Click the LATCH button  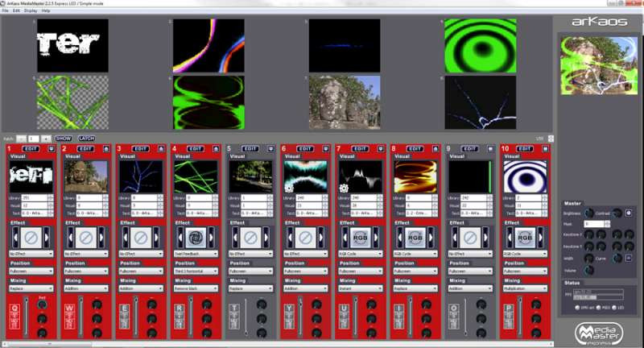[x=86, y=139]
